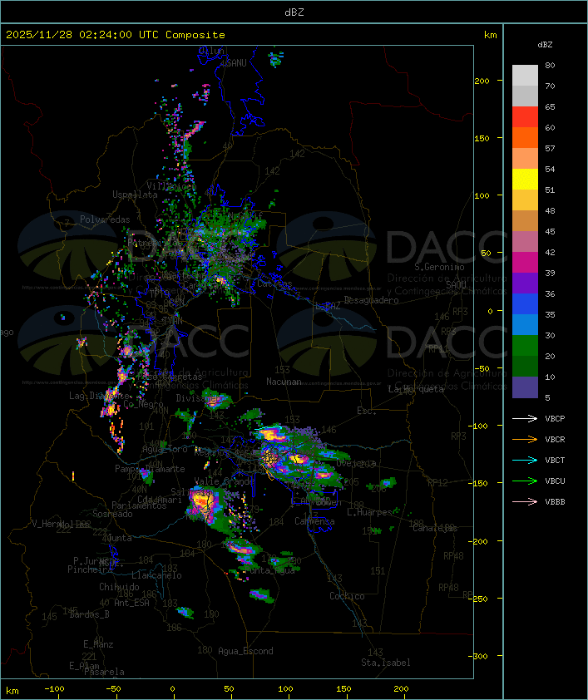Click the Llancanelo place label
Viewport: 588px width, 700px height.
coord(156,575)
